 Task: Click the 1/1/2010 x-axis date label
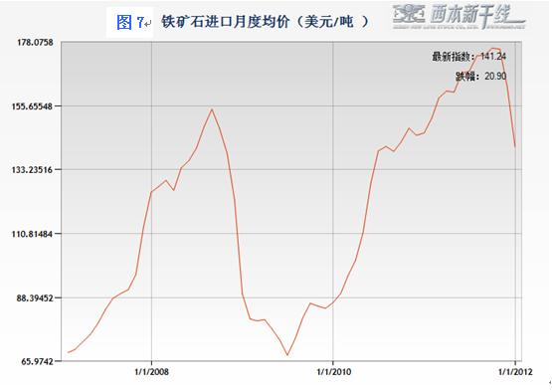point(334,371)
